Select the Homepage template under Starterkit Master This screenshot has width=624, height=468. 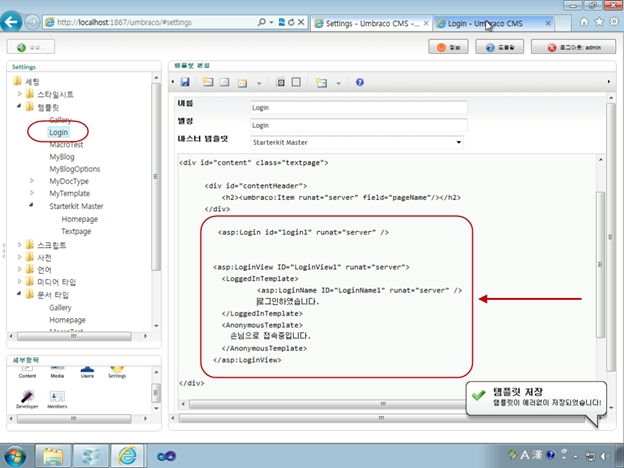pos(80,219)
